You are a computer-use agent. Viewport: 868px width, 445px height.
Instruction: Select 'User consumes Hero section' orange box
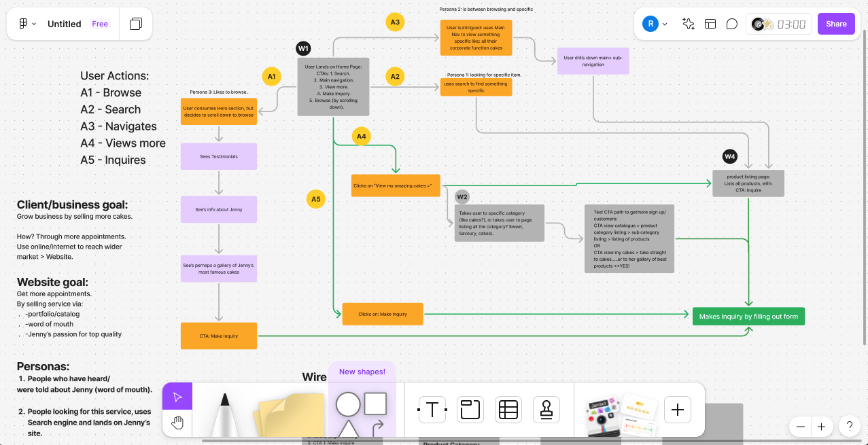[219, 111]
